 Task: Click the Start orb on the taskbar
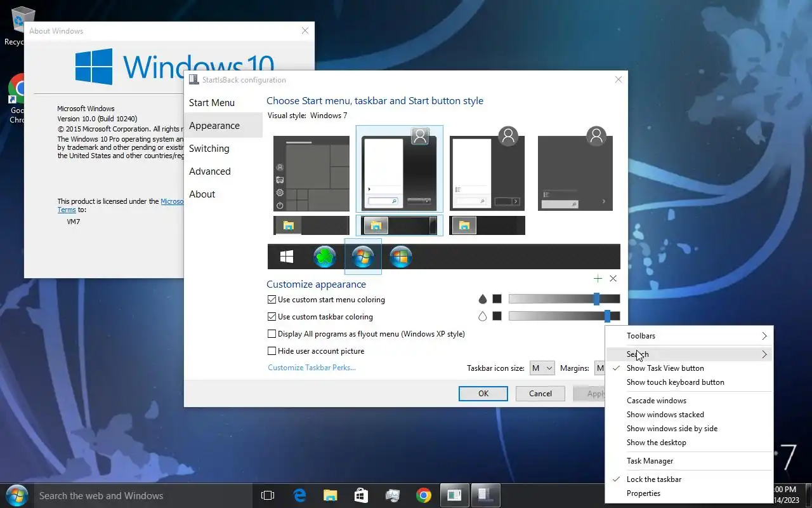click(16, 495)
